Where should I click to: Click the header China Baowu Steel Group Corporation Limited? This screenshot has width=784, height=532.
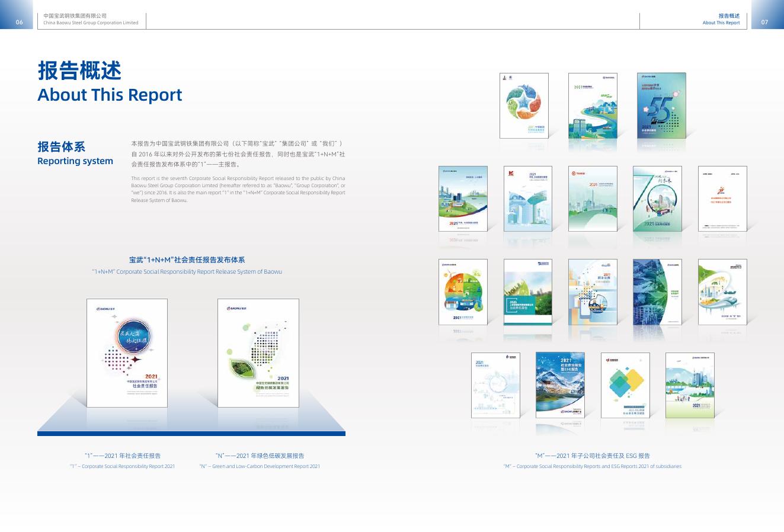91,23
